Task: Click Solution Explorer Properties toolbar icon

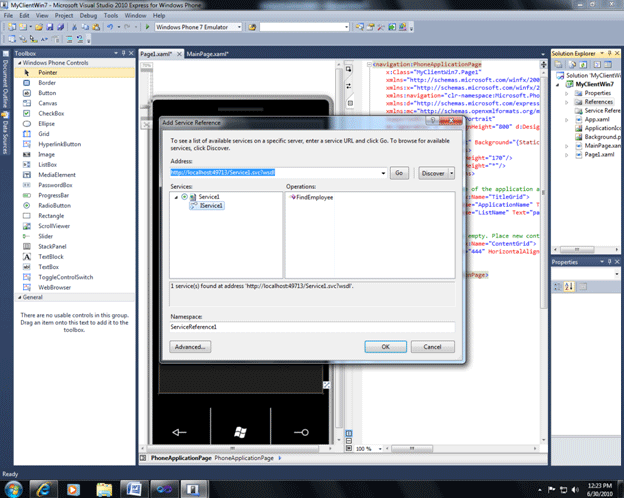Action: click(x=559, y=64)
